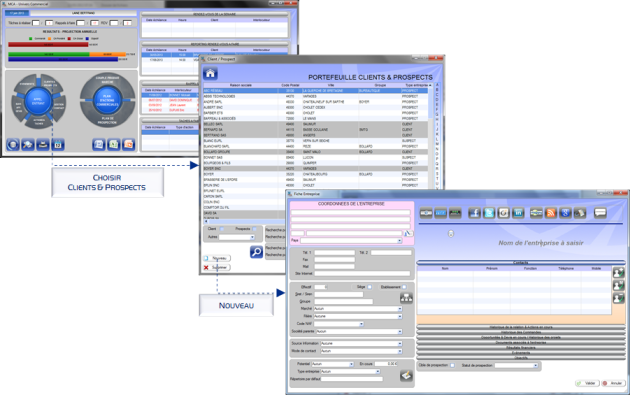Image resolution: width=630 pixels, height=395 pixels.
Task: Click the Word export icon in MCA window
Action: coord(99,145)
